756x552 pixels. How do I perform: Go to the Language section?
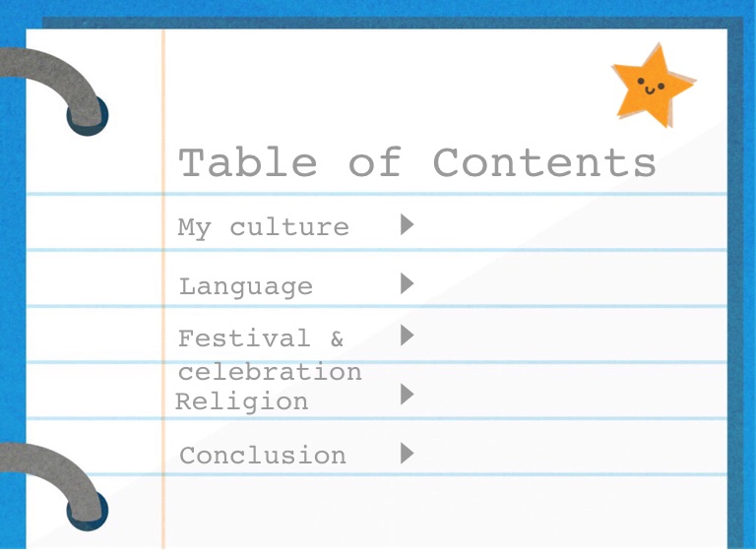coord(246,287)
